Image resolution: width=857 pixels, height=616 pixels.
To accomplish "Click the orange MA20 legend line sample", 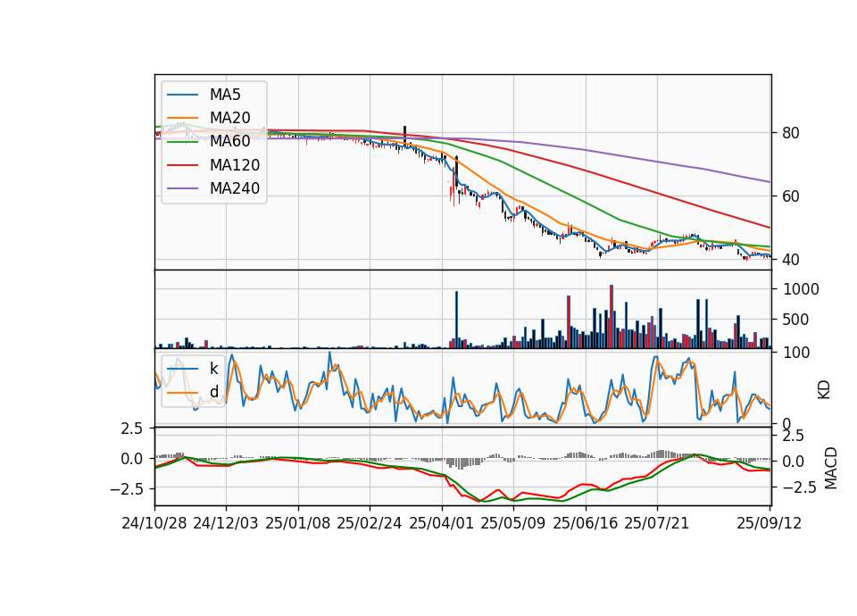I will pos(182,118).
